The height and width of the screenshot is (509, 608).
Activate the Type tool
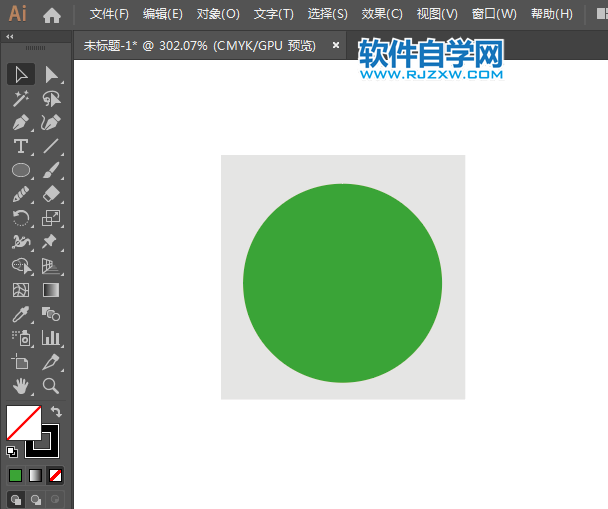click(21, 147)
